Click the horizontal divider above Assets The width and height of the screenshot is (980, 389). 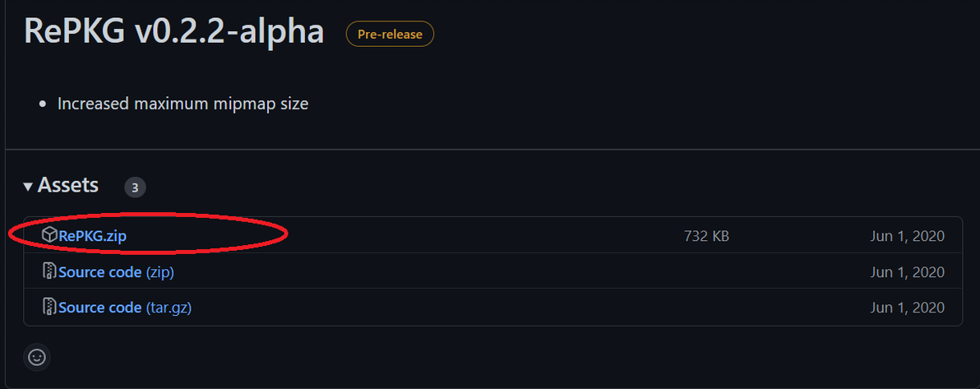coord(493,150)
